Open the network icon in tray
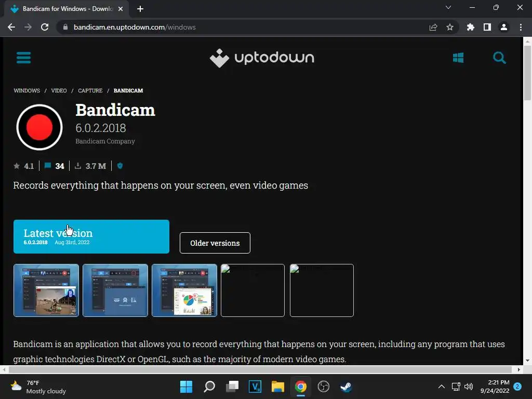The height and width of the screenshot is (399, 532). coord(456,387)
